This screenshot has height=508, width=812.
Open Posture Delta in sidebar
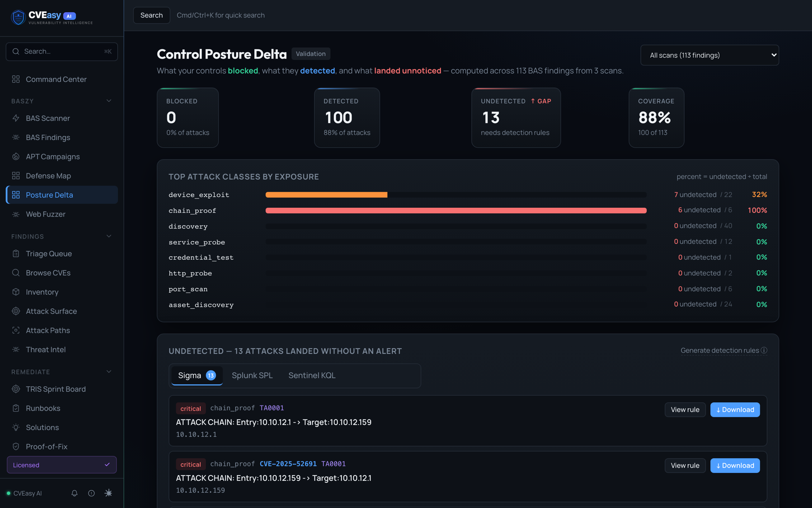click(62, 195)
